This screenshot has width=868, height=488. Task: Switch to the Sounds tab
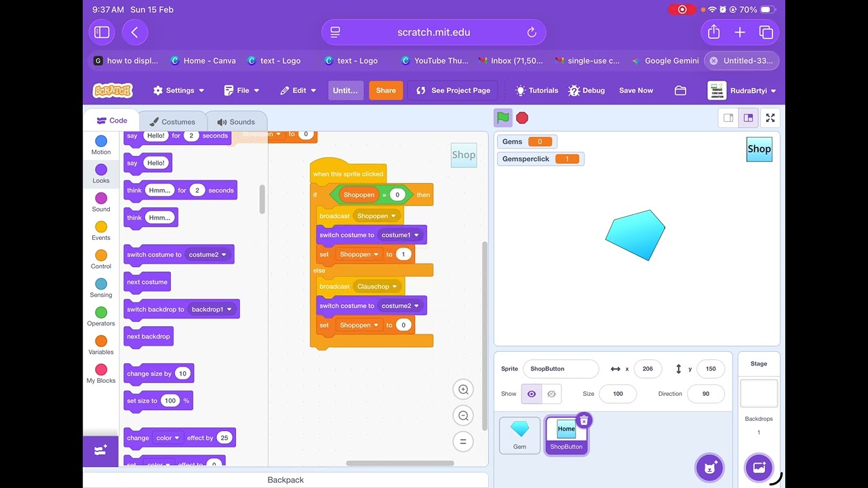[x=236, y=122]
